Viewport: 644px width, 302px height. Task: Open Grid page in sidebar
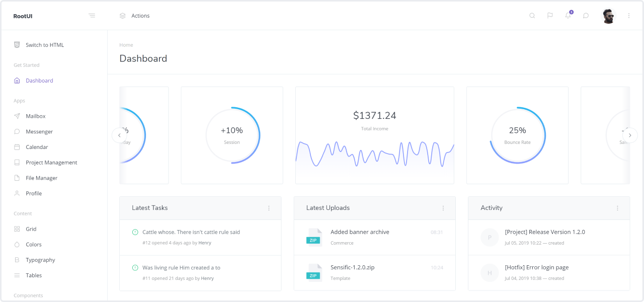[x=31, y=229]
